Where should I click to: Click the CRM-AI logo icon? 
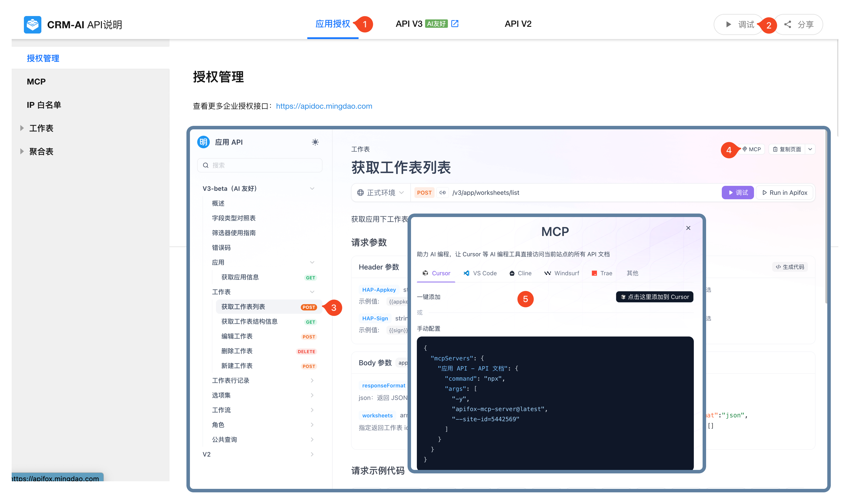tap(33, 24)
